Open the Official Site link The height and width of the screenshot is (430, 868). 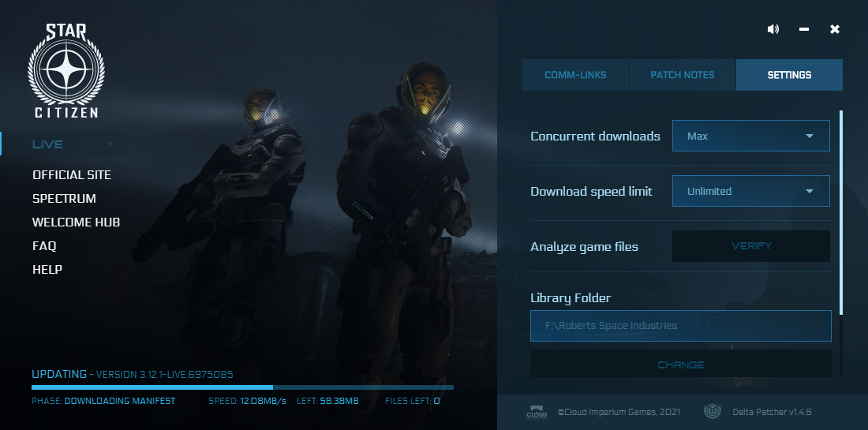[x=72, y=175]
